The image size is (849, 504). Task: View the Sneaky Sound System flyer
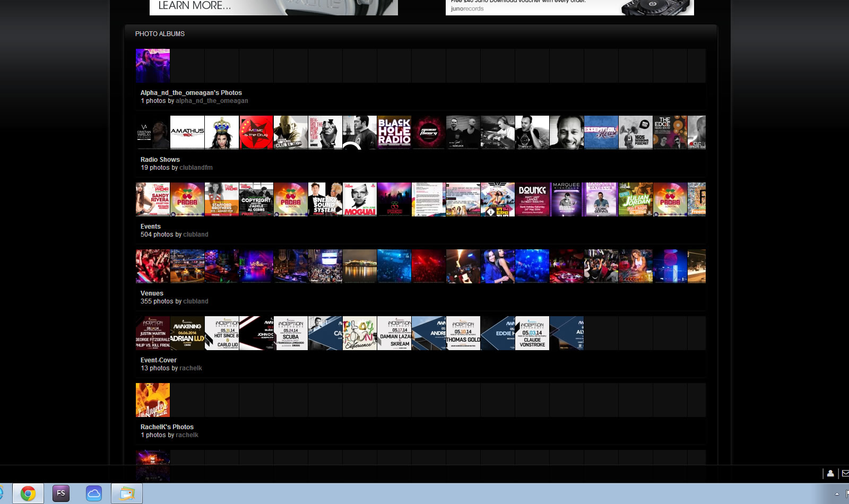coord(325,199)
